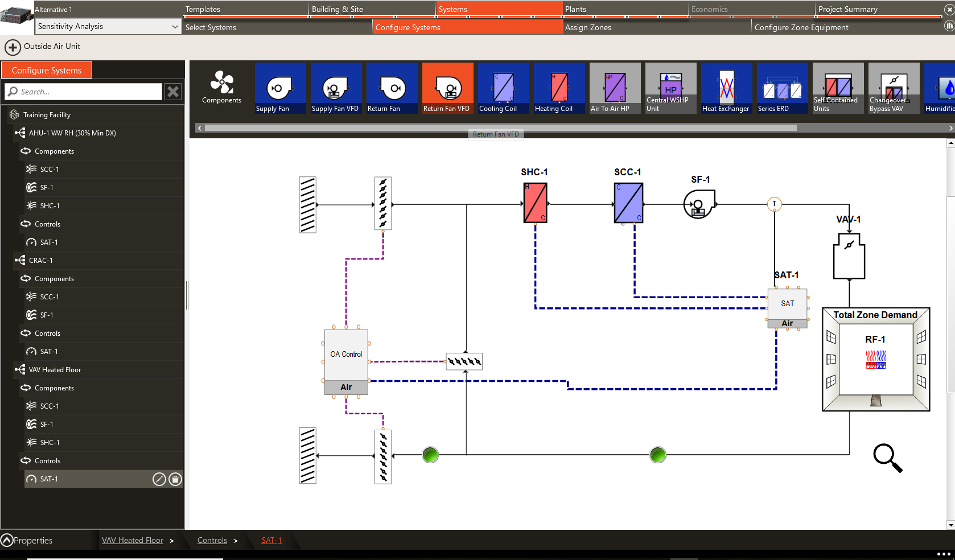Select the Supply Fan component
This screenshot has height=560, width=955.
(280, 88)
